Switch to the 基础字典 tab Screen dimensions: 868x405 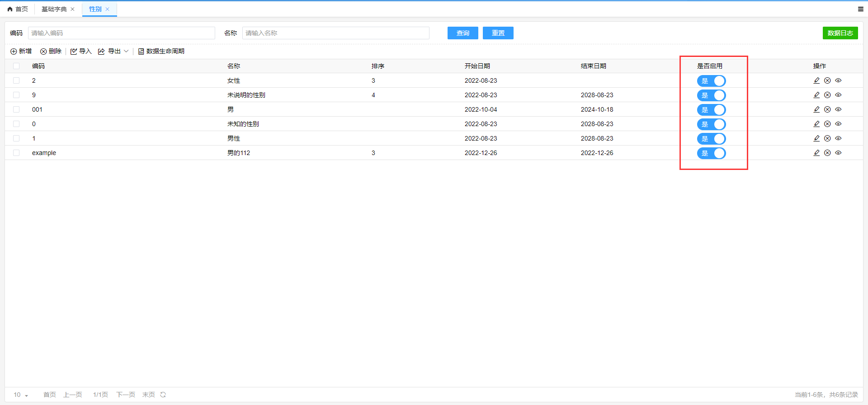tap(54, 9)
